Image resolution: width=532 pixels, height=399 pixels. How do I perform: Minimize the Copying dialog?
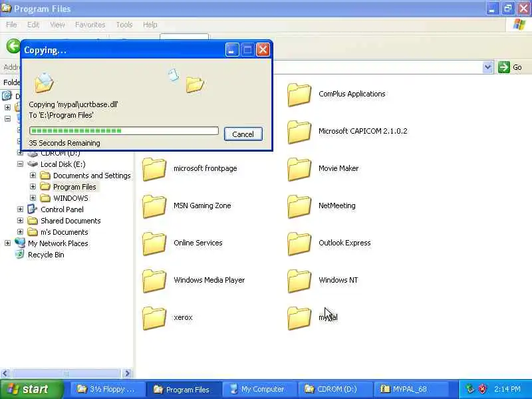tap(232, 50)
